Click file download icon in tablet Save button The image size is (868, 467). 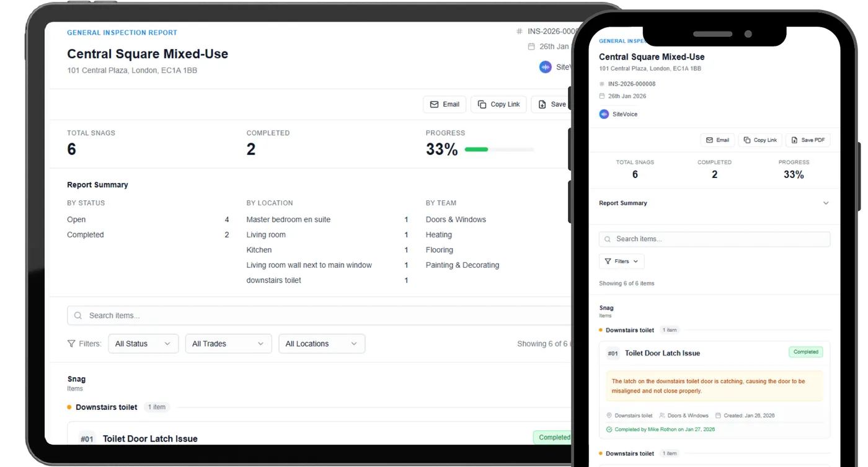tap(542, 104)
